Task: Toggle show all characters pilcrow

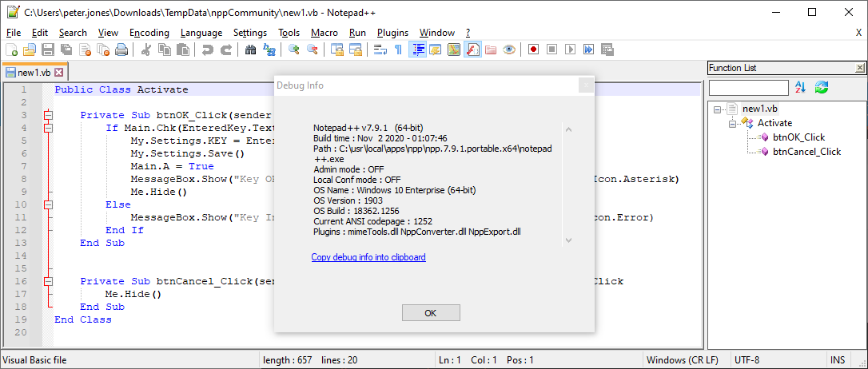Action: click(x=399, y=50)
